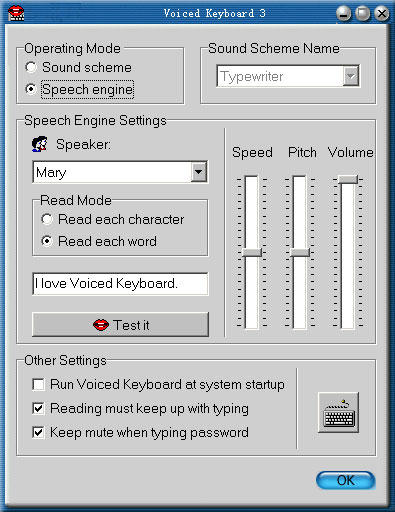Select the Speech engine radio button
This screenshot has height=512, width=395.
point(31,89)
